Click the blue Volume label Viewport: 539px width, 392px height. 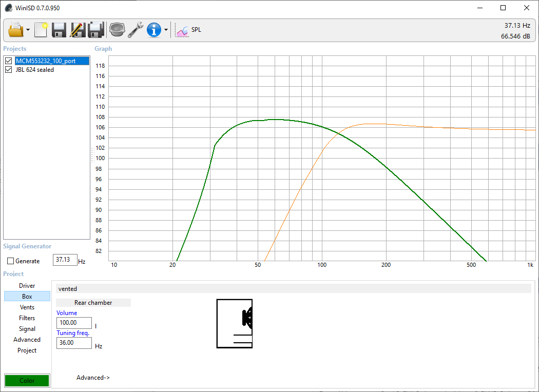point(67,312)
